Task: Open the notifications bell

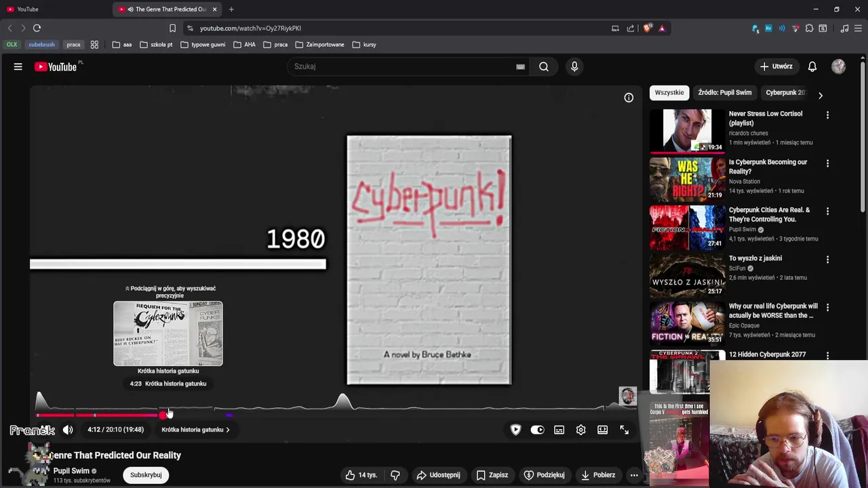Action: 812,66
